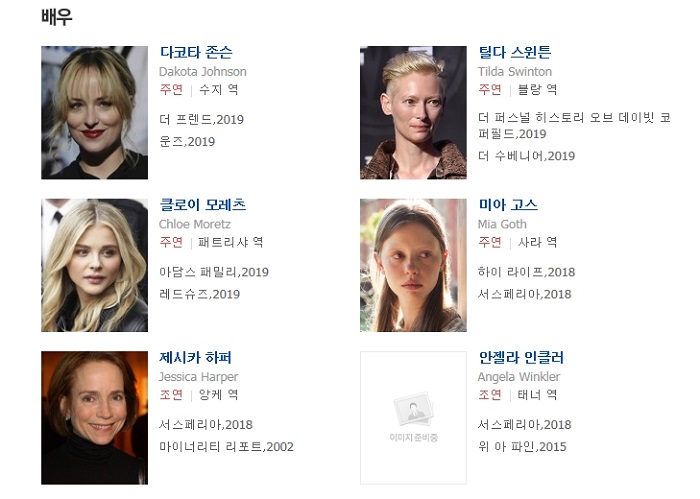Click the photo next to Mia Goth

(x=413, y=265)
